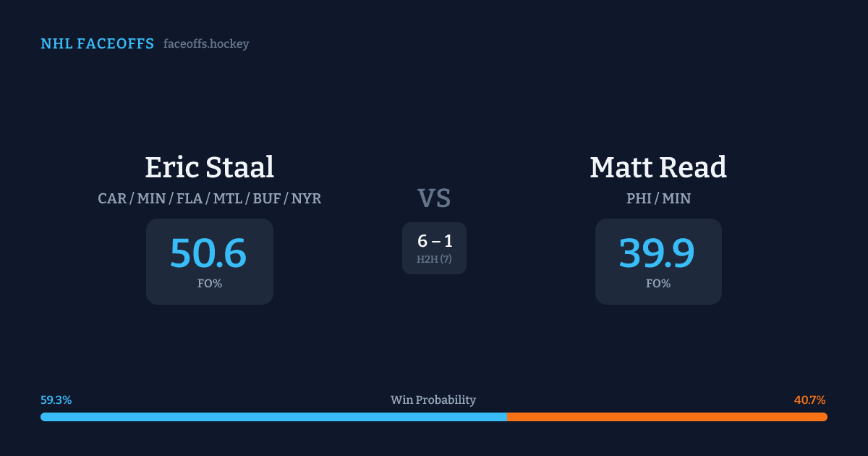Viewport: 868px width, 456px height.
Task: Click the 59.3% win probability value
Action: [x=56, y=400]
